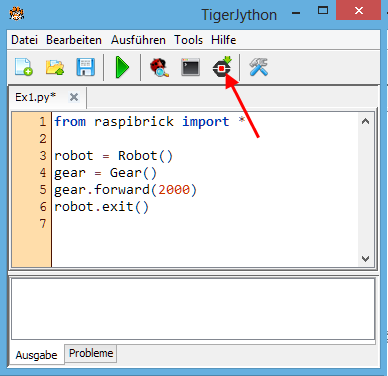Click the TigerJython tiger logo icon
Image resolution: width=388 pixels, height=376 pixels.
click(x=16, y=14)
